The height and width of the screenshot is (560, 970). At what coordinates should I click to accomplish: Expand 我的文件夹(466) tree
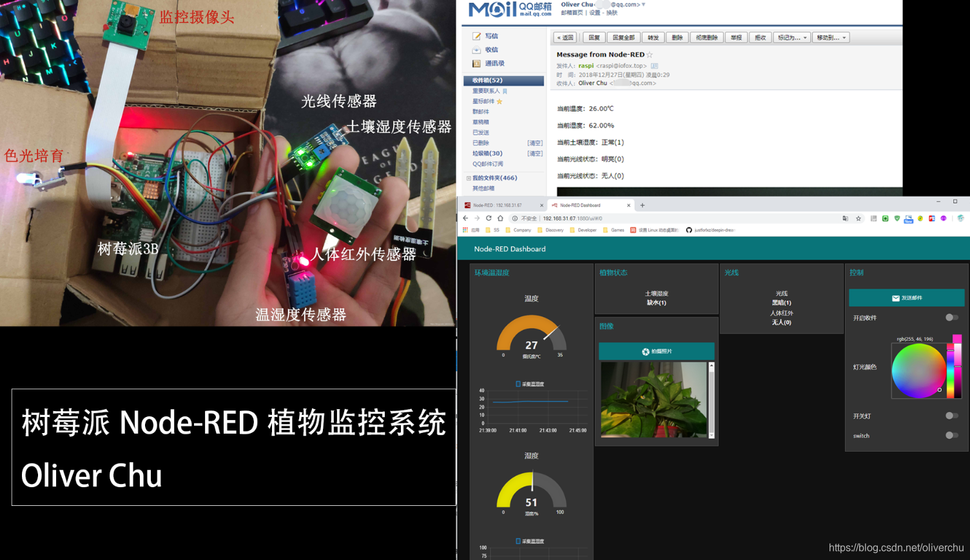(x=469, y=178)
